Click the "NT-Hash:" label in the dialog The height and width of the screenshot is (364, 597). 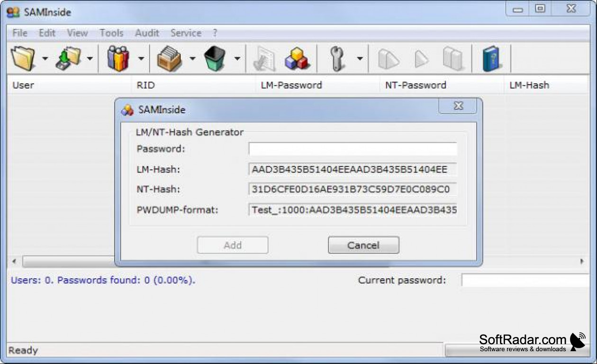pyautogui.click(x=158, y=189)
